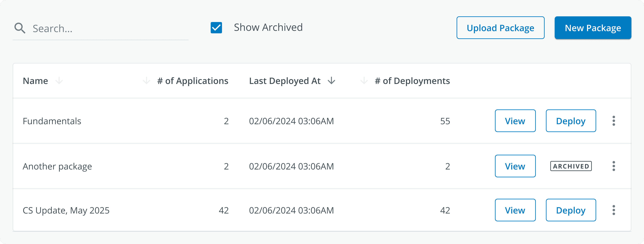Click the # of Applications column header

(x=193, y=81)
